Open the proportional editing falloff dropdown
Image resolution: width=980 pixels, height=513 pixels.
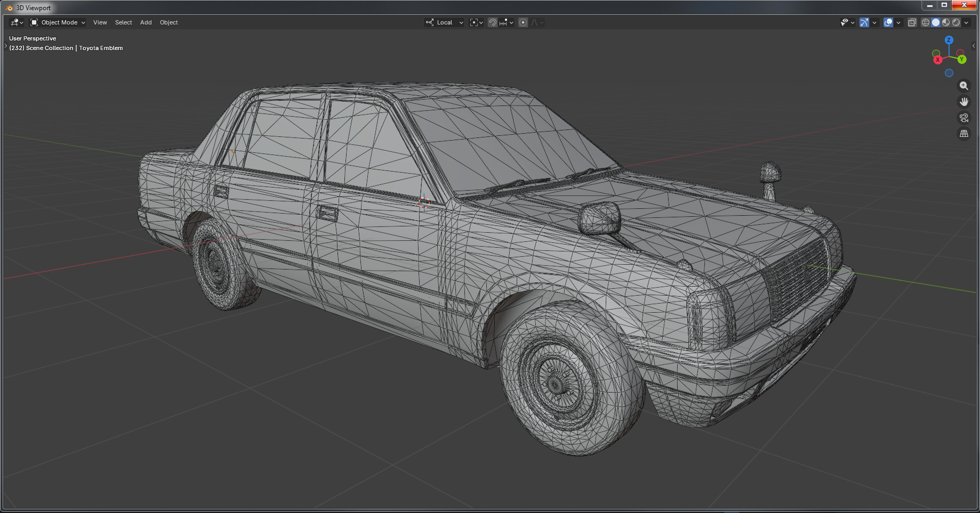point(537,22)
